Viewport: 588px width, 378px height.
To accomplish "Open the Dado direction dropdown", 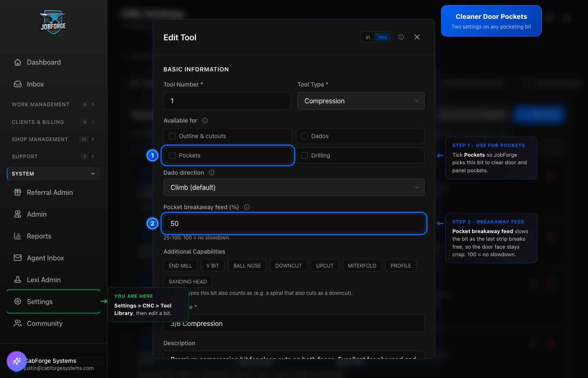I will pyautogui.click(x=294, y=187).
